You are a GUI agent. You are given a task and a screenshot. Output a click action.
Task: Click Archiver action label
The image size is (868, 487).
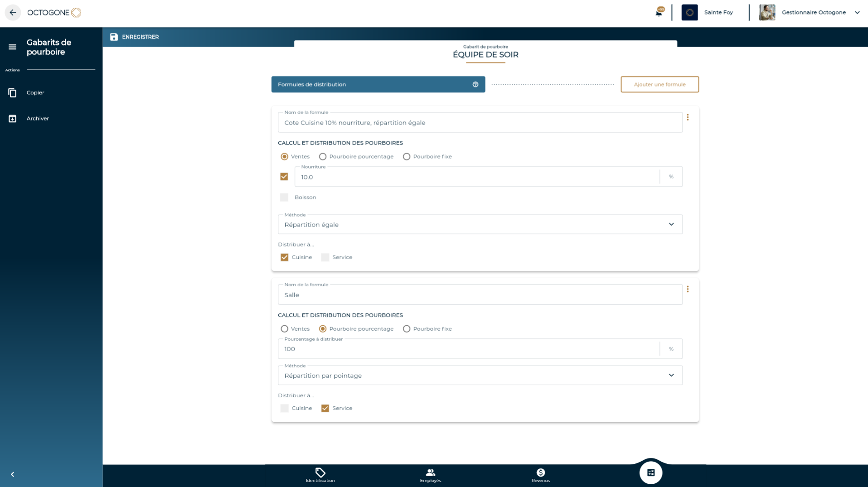pyautogui.click(x=38, y=119)
